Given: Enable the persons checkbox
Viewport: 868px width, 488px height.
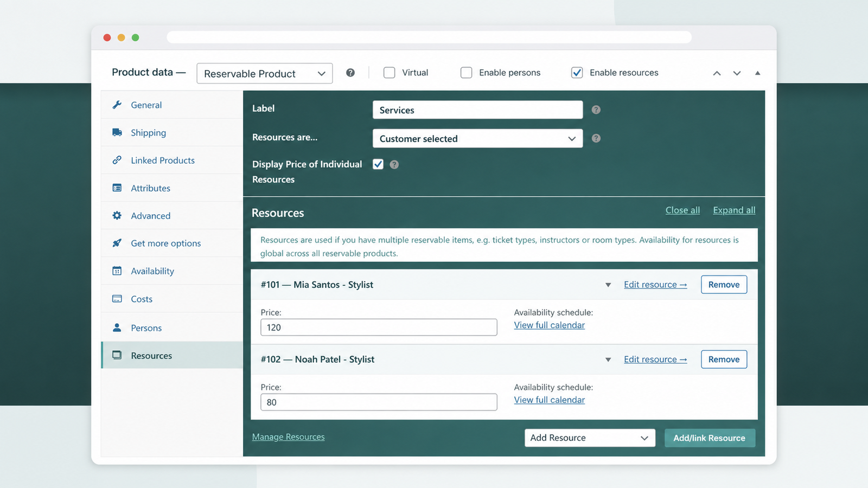Looking at the screenshot, I should (x=467, y=73).
